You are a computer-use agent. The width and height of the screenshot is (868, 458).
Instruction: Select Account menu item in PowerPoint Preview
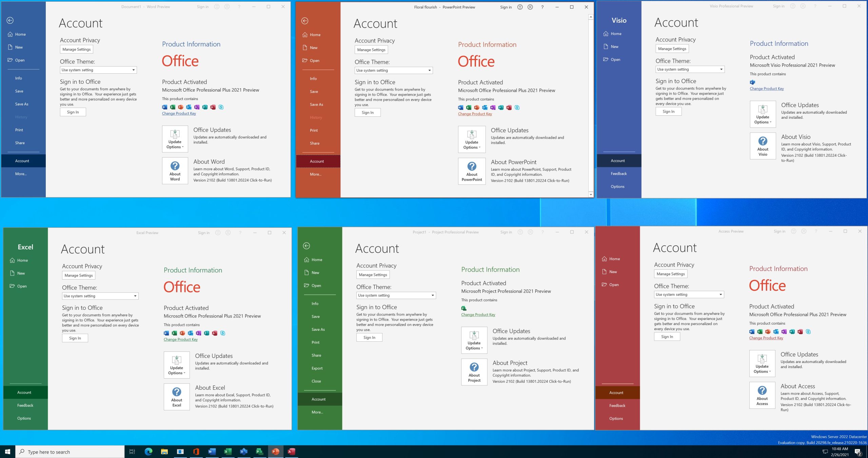[x=317, y=161]
